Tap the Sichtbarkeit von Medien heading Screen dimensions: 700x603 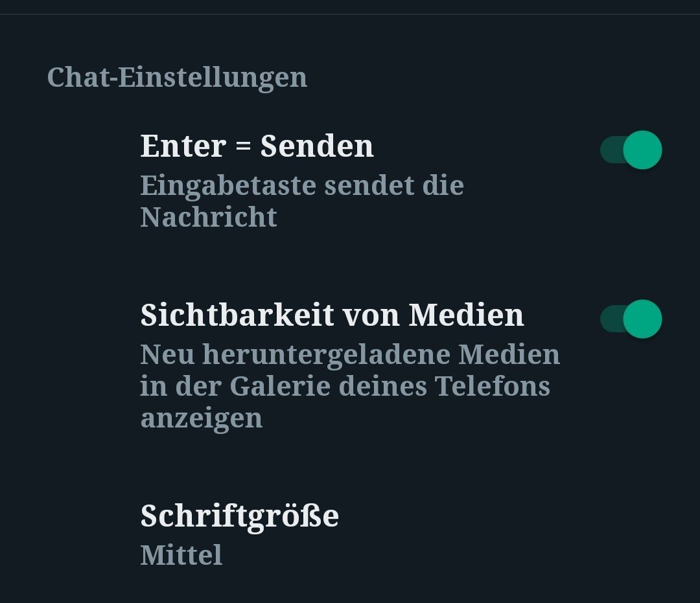[x=332, y=315]
